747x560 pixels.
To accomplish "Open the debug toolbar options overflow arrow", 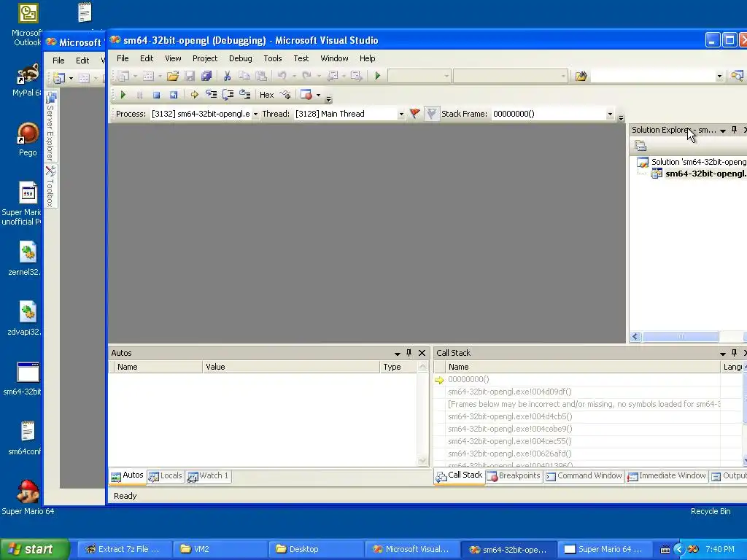I will point(329,99).
